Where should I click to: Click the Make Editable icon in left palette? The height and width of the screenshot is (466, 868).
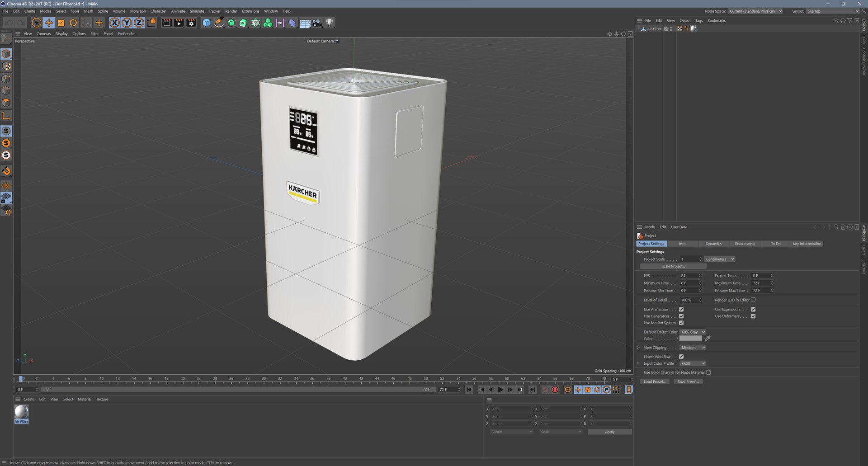click(6, 39)
